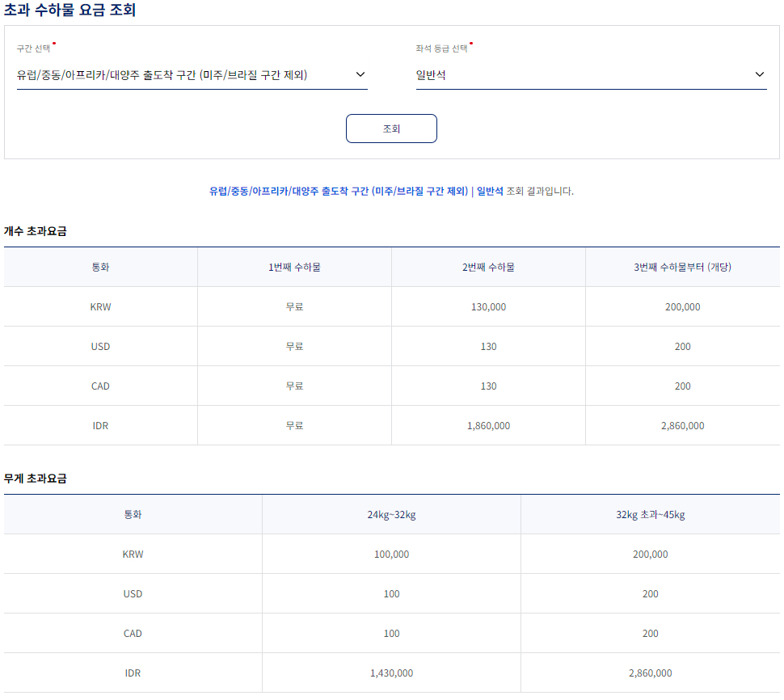
Task: Select the IDR amount 1,860,000 cell
Action: [x=488, y=424]
